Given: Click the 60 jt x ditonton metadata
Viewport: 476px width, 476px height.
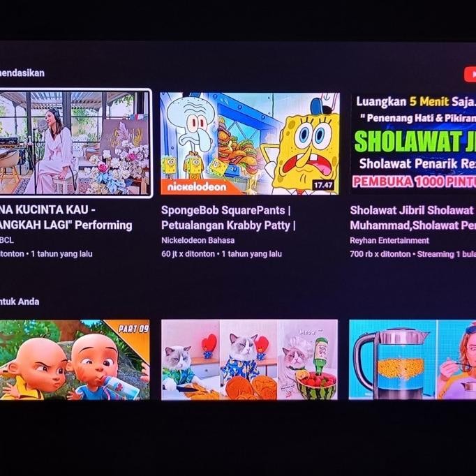Looking at the screenshot, I should (x=188, y=254).
